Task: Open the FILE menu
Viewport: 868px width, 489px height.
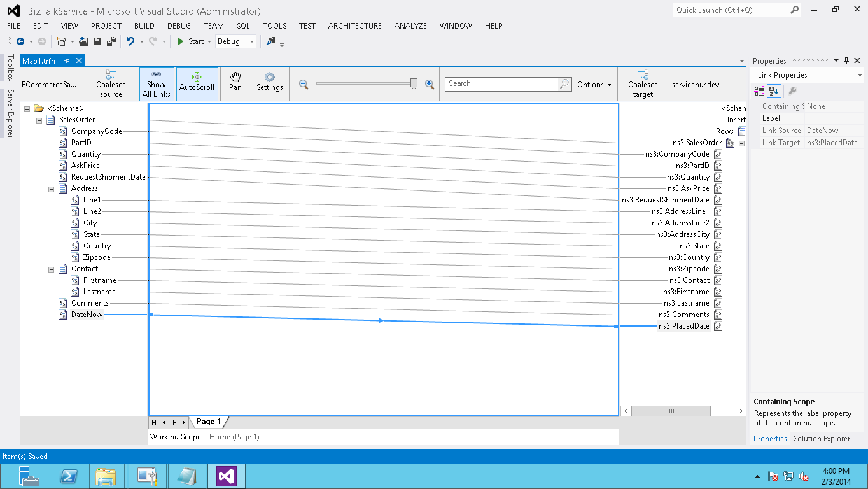Action: tap(14, 26)
